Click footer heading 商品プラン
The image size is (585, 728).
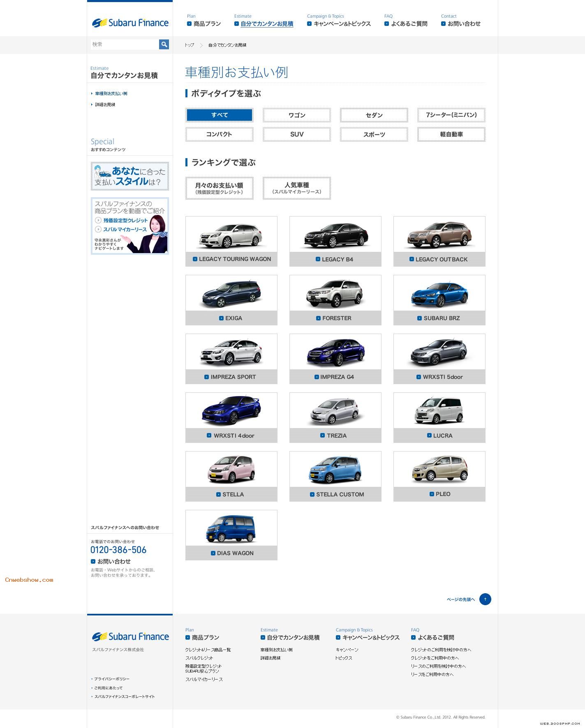(206, 637)
